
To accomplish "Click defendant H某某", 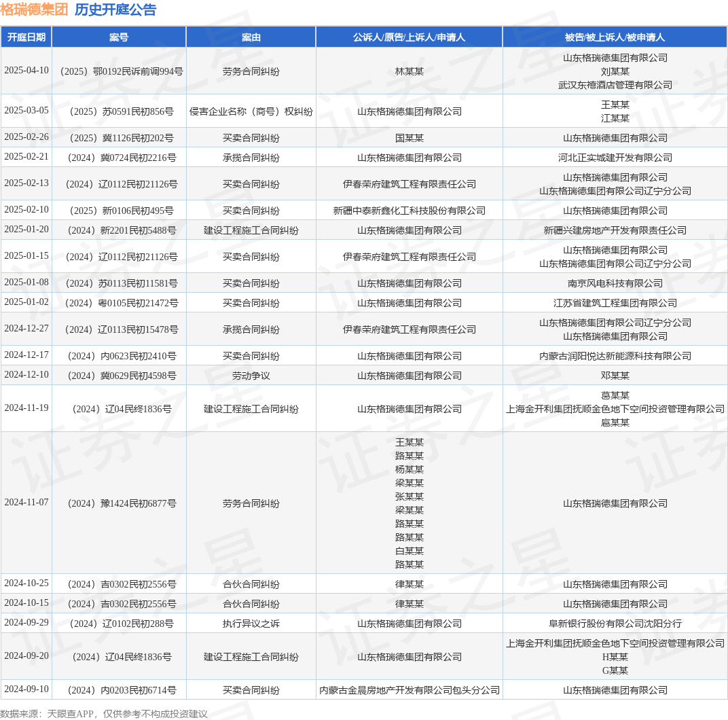I will (615, 657).
